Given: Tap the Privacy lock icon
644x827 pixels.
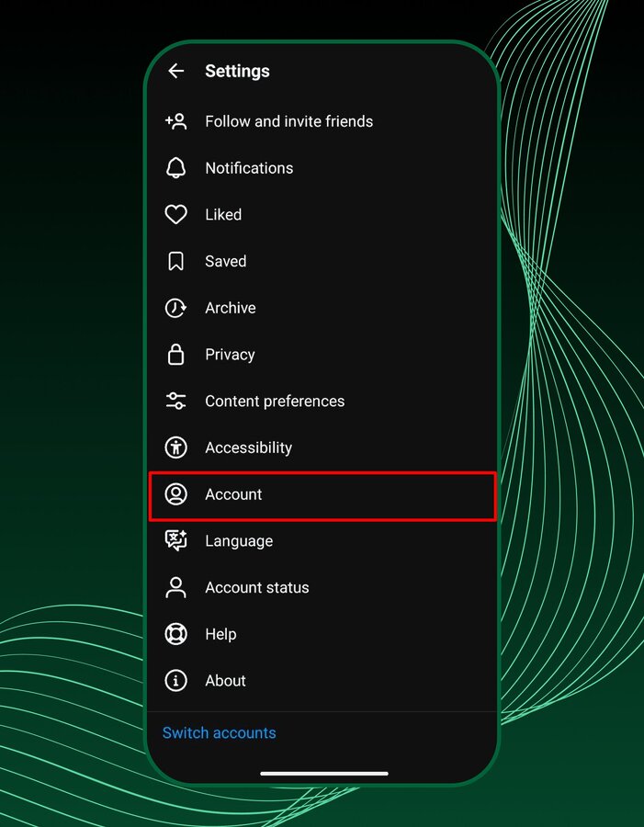Looking at the screenshot, I should pos(175,355).
